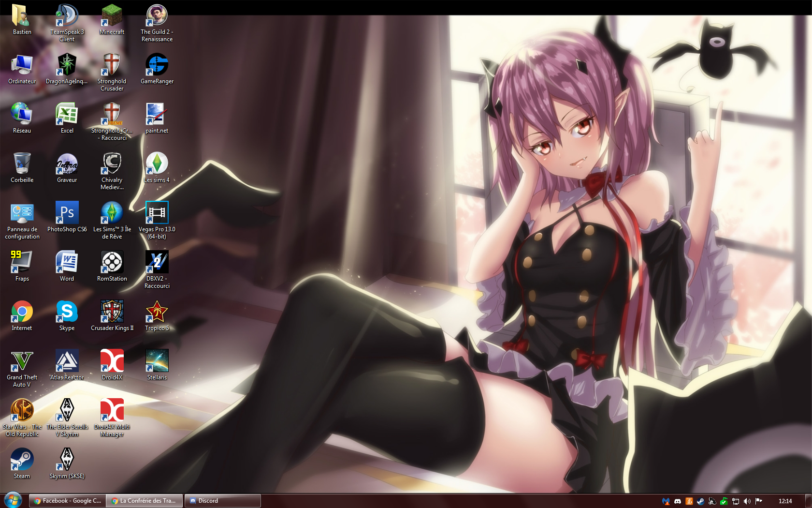Switch to Facebook - Google Chrome taskbar window

click(x=67, y=501)
